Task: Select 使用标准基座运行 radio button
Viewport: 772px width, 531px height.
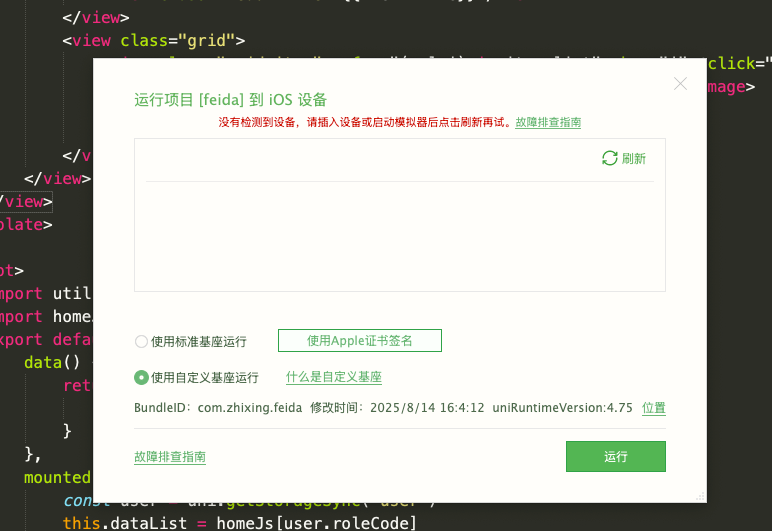Action: [x=141, y=341]
